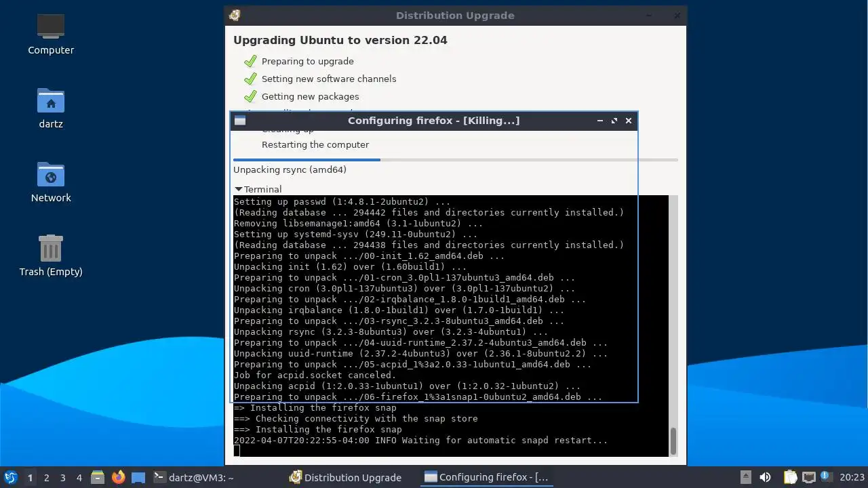Open the Lubuntu application menu
Image resolution: width=868 pixels, height=488 pixels.
tap(10, 477)
